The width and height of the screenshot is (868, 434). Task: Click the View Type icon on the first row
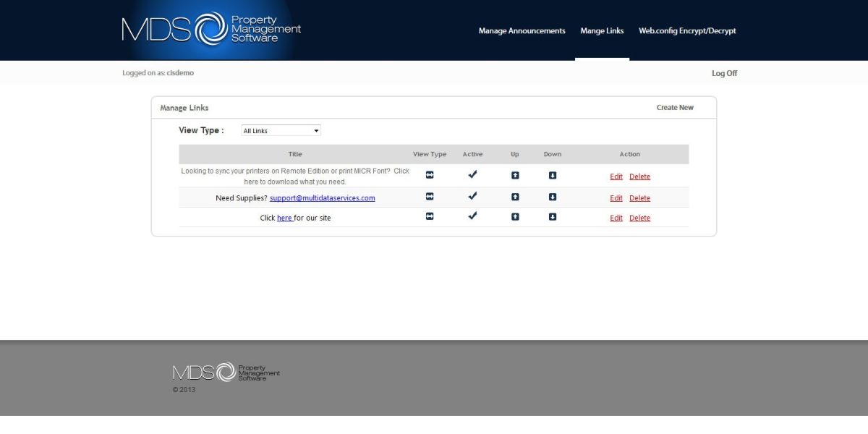(x=429, y=176)
